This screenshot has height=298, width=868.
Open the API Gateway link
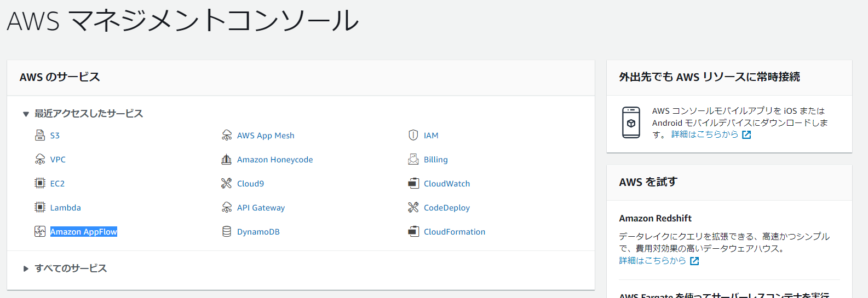(x=261, y=208)
